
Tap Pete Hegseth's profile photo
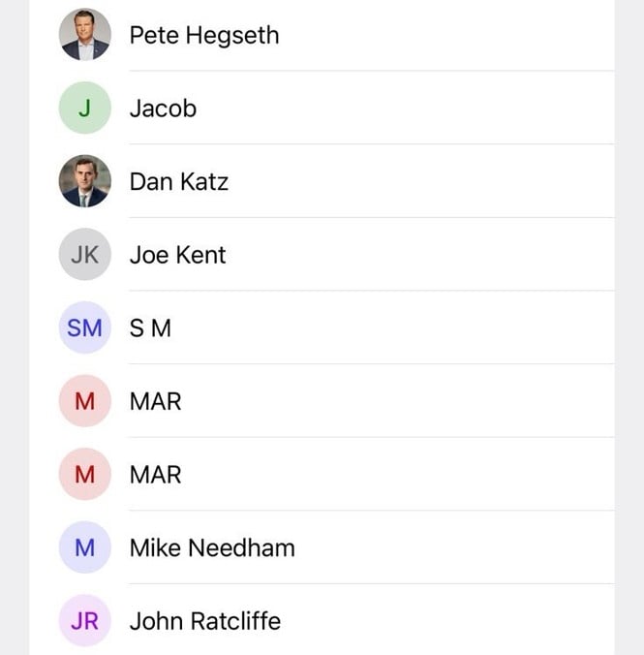pos(85,36)
